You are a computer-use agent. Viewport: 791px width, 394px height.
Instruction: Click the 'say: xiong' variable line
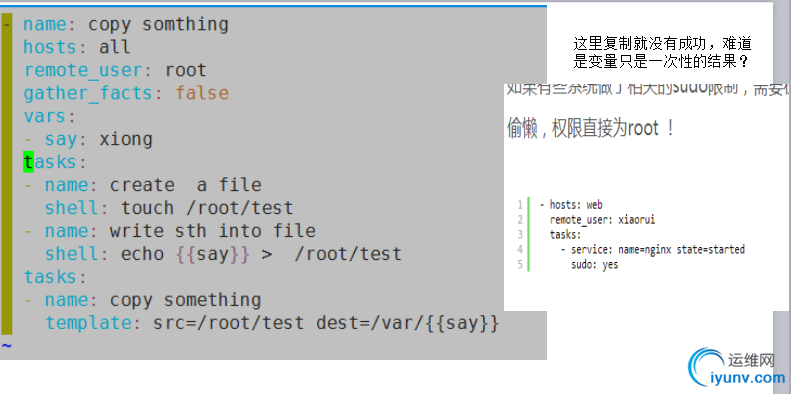click(98, 139)
